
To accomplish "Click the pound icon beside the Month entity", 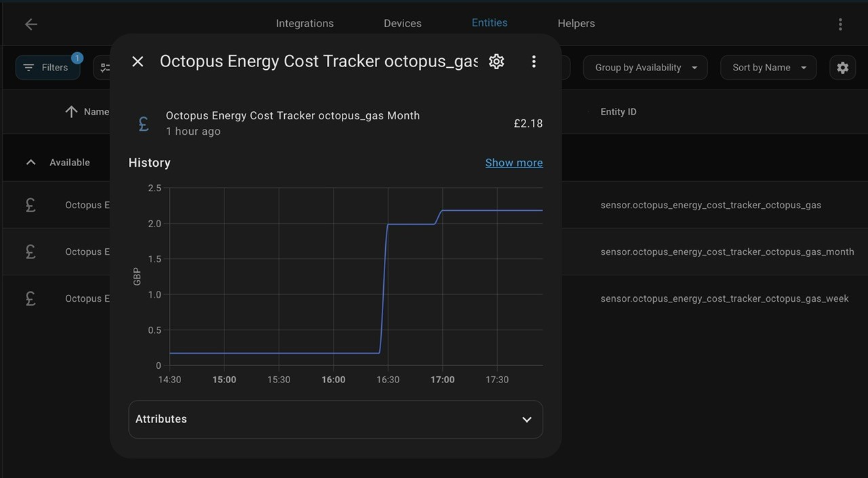I will (144, 124).
